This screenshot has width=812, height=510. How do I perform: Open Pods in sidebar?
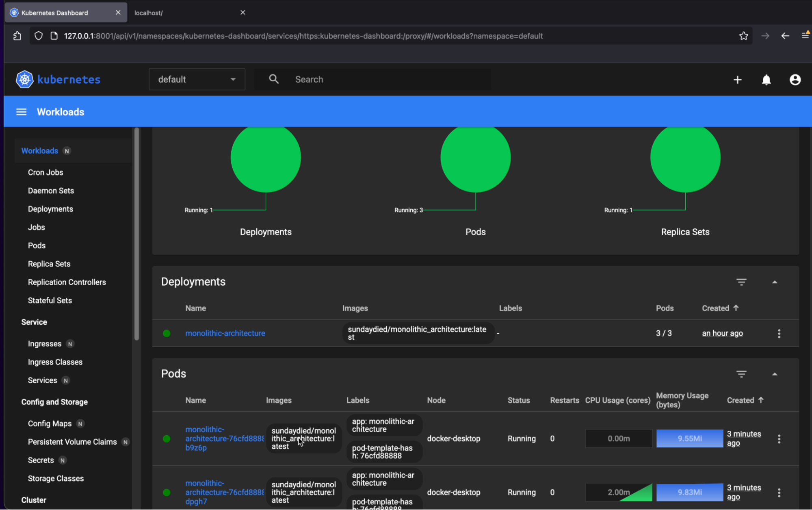pos(37,245)
